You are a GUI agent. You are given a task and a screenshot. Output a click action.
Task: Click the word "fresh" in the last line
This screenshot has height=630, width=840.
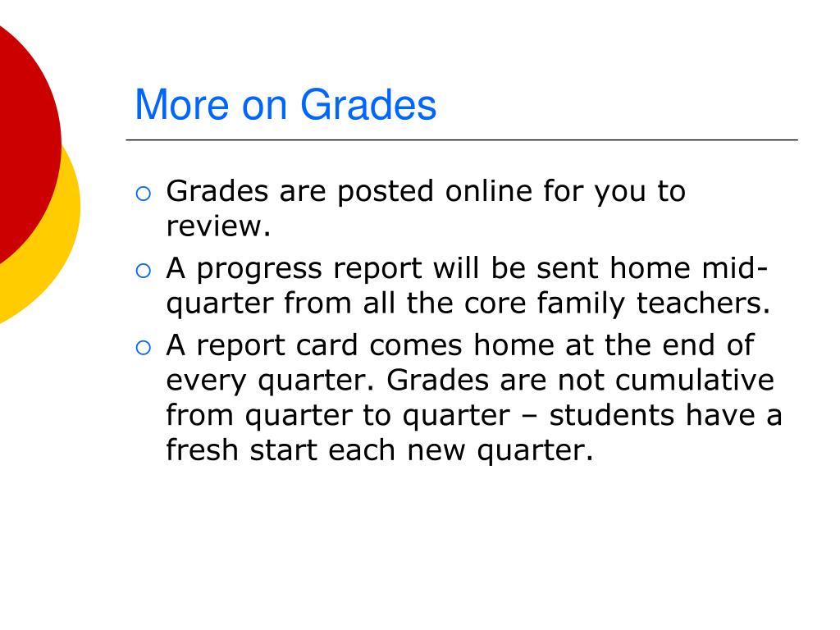coord(202,450)
